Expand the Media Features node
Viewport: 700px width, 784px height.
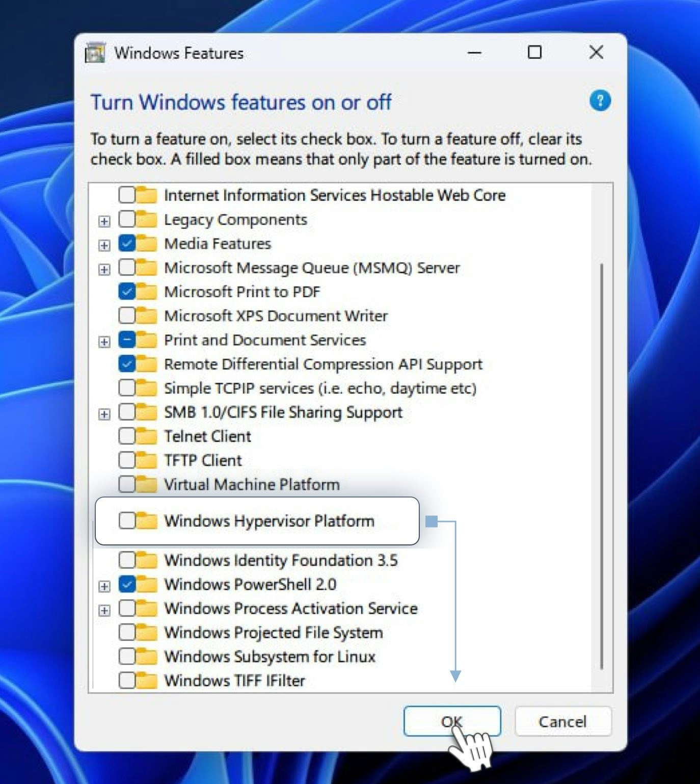point(104,245)
